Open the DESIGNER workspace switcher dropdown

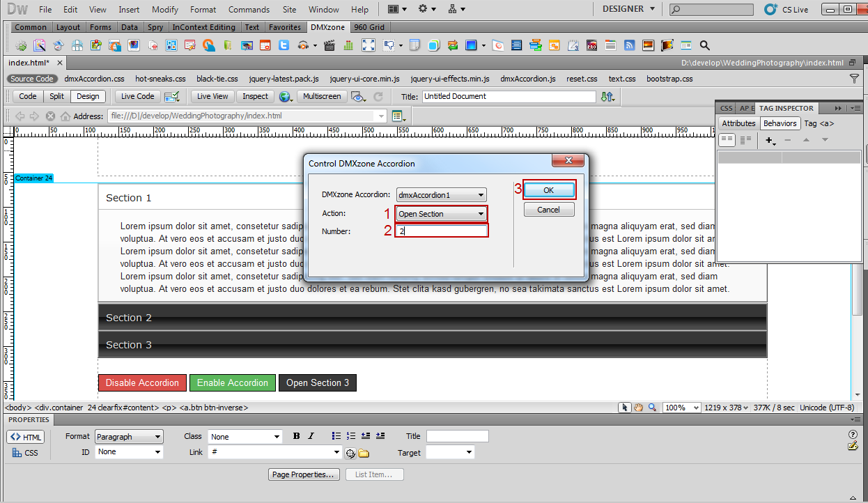[x=628, y=9]
